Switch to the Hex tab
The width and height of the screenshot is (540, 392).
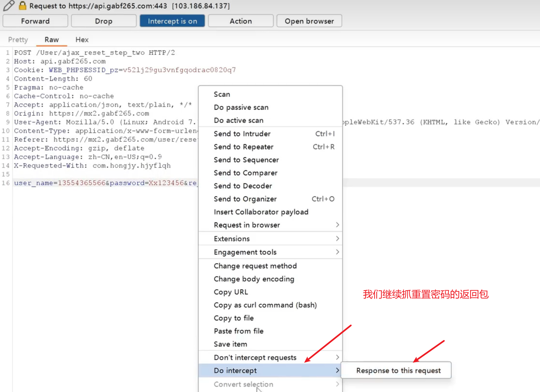coord(82,40)
